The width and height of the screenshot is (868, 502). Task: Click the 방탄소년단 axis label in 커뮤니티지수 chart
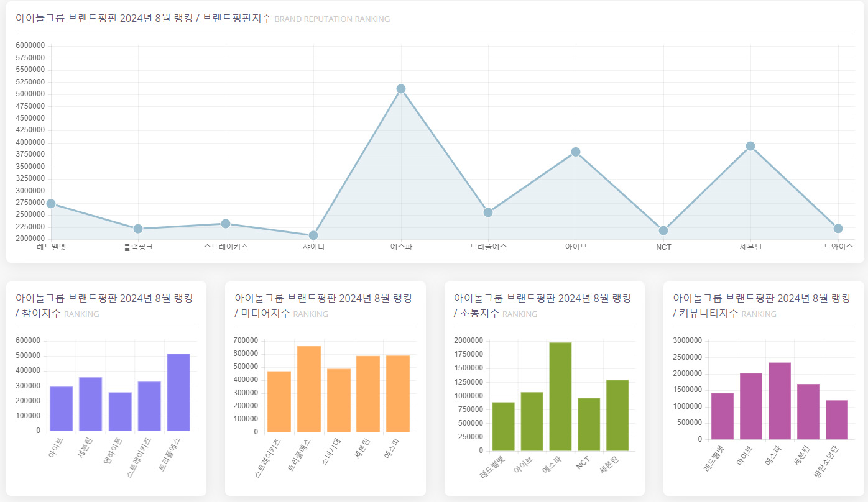[x=826, y=462]
